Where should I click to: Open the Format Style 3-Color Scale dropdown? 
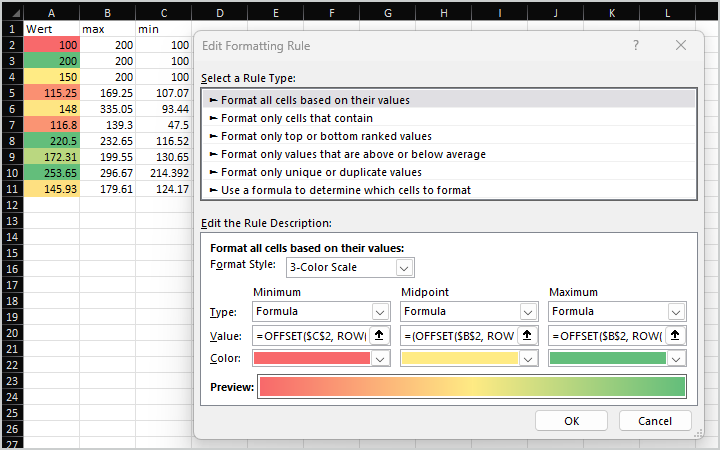click(x=404, y=268)
